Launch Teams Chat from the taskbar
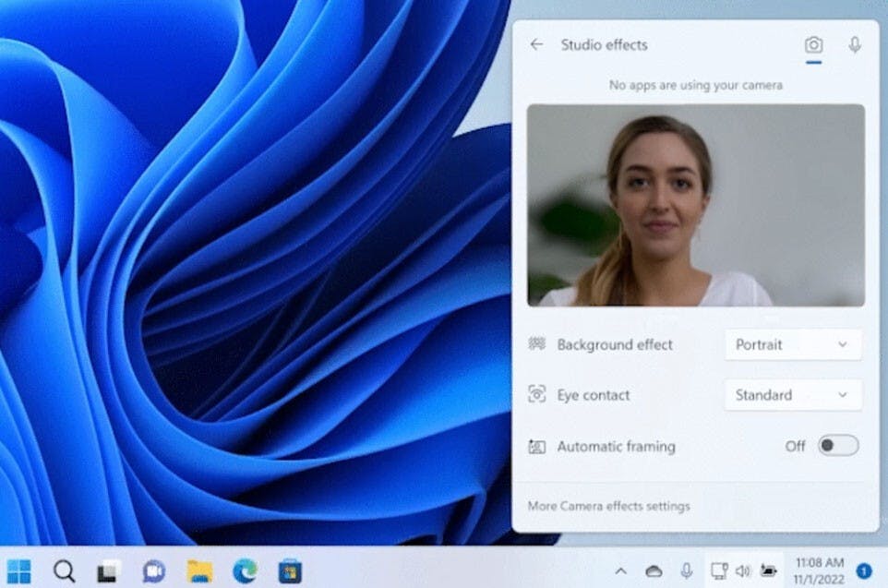 pos(153,570)
